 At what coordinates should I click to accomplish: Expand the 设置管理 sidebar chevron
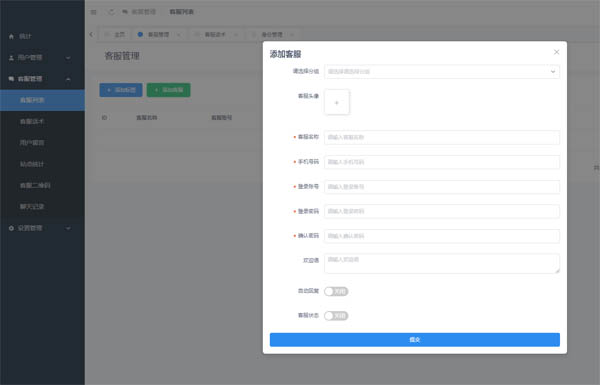coord(68,228)
